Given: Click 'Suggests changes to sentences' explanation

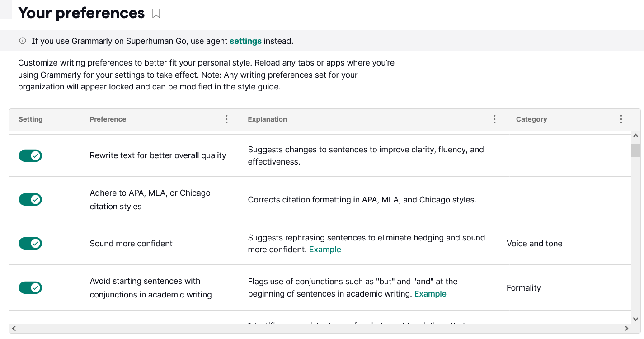Looking at the screenshot, I should [366, 155].
